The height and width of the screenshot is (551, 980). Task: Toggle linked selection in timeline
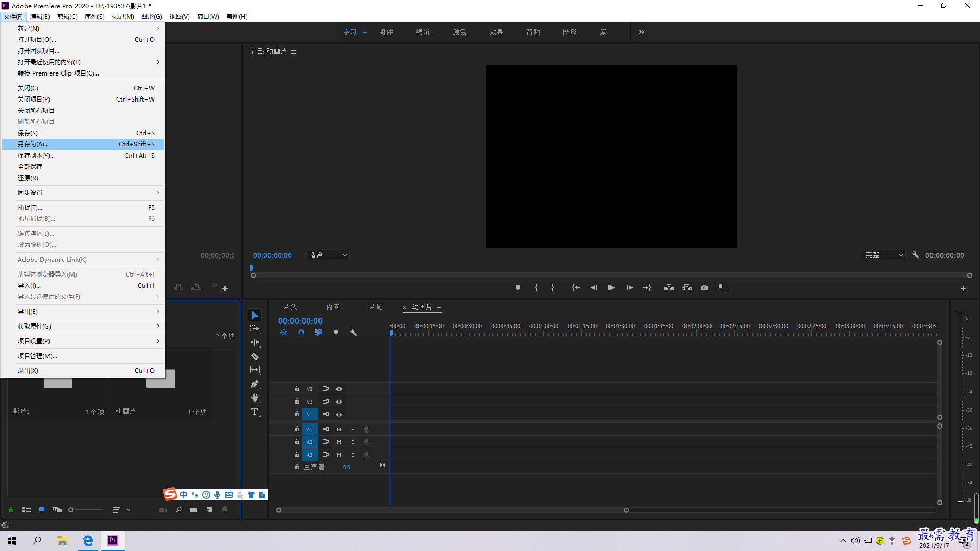click(318, 332)
